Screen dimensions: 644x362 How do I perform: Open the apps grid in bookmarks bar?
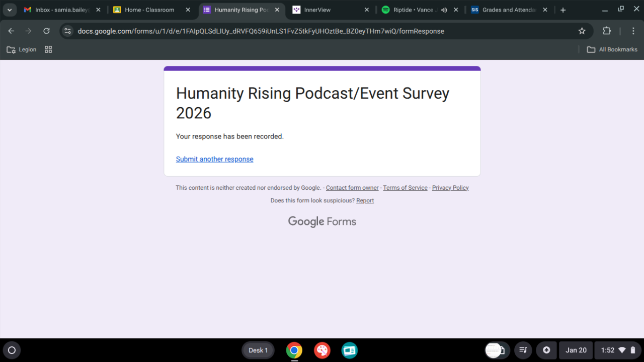point(48,49)
